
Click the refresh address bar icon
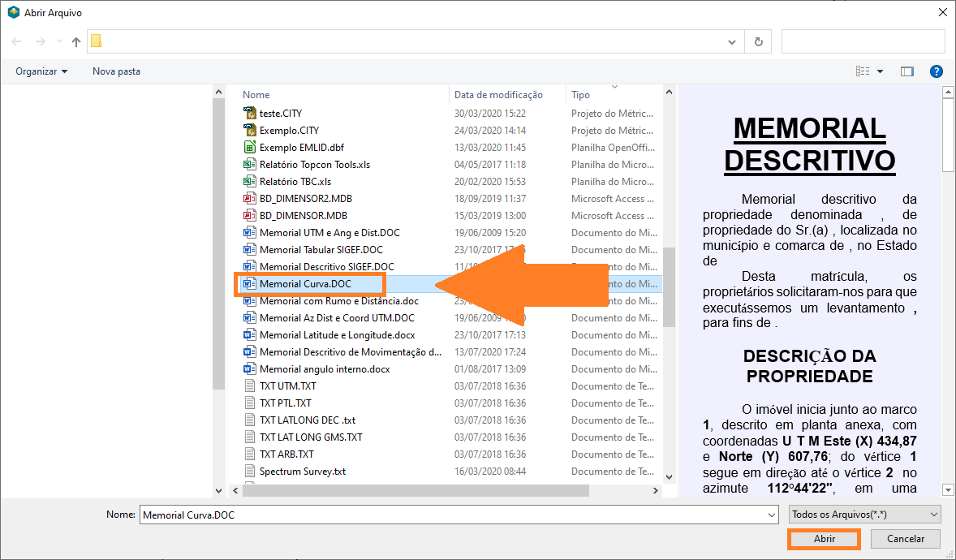(x=758, y=41)
